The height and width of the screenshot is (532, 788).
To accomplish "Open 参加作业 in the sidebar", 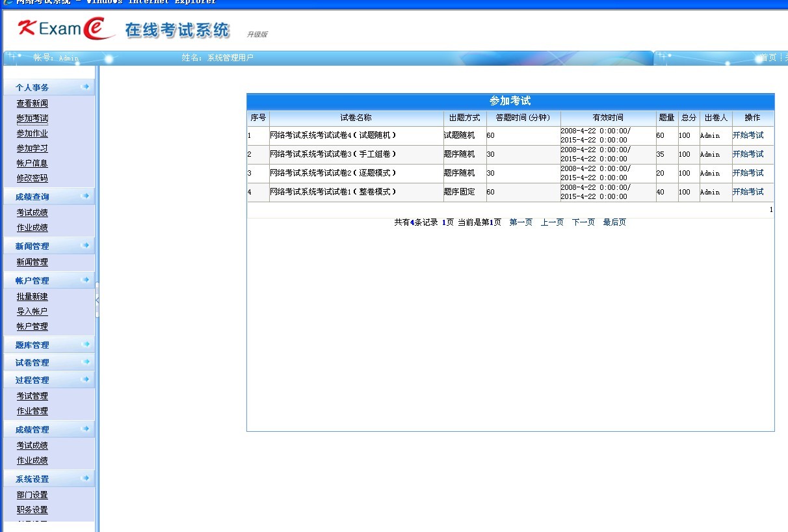I will (32, 133).
